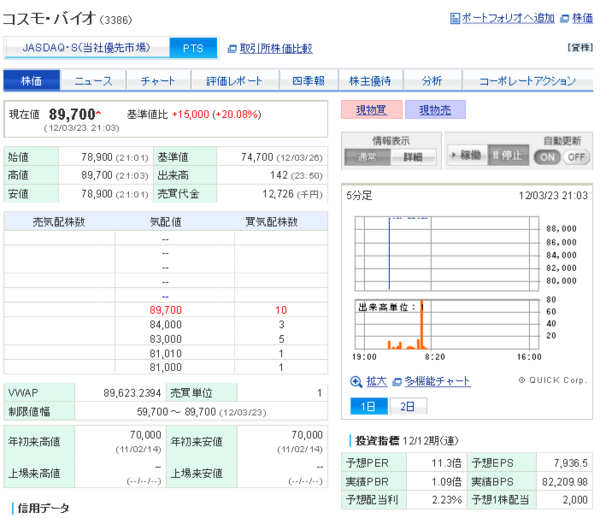
Task: Click the 現物売 sell button
Action: coord(435,110)
